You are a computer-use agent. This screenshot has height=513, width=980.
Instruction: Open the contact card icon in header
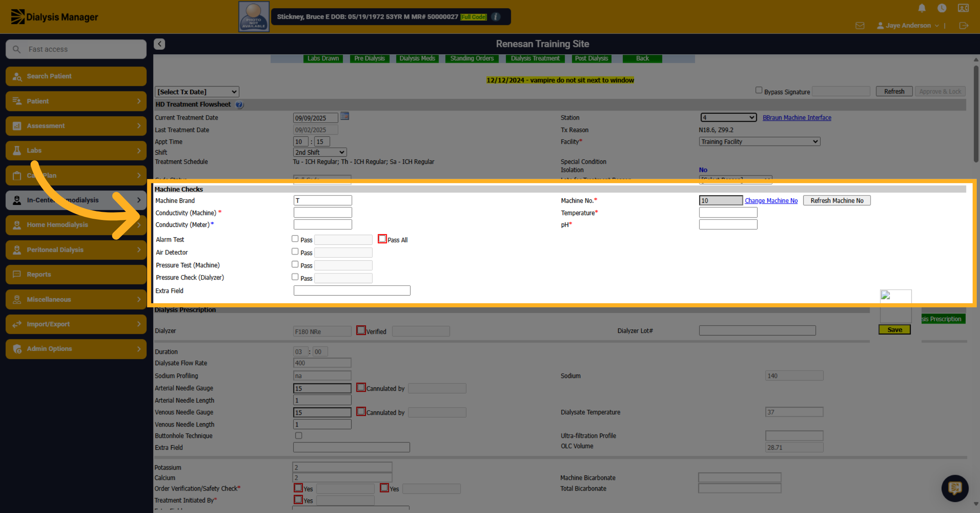[963, 8]
